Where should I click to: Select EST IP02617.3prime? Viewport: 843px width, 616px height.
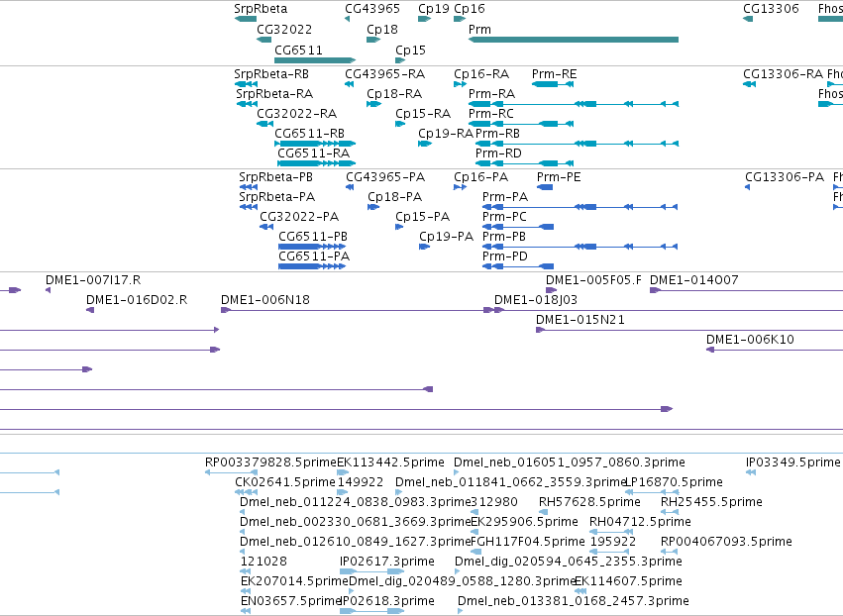[387, 562]
